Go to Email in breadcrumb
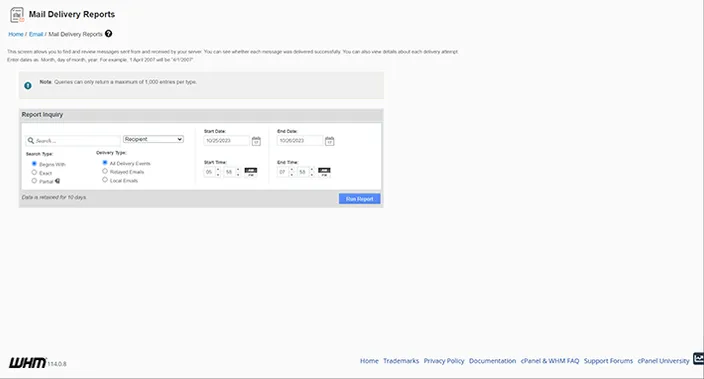The image size is (704, 379). (36, 34)
